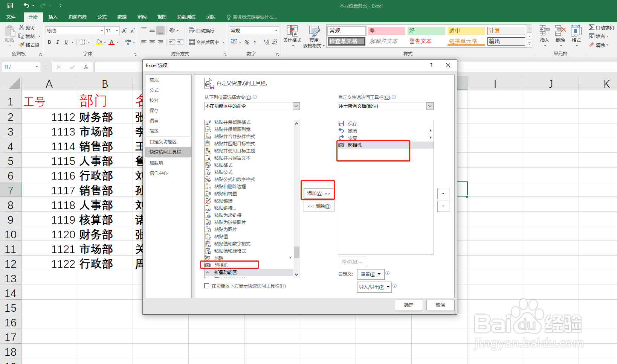The image size is (617, 364).
Task: Check 在功能区下方显示快速访问工具栏 checkbox
Action: [x=206, y=286]
